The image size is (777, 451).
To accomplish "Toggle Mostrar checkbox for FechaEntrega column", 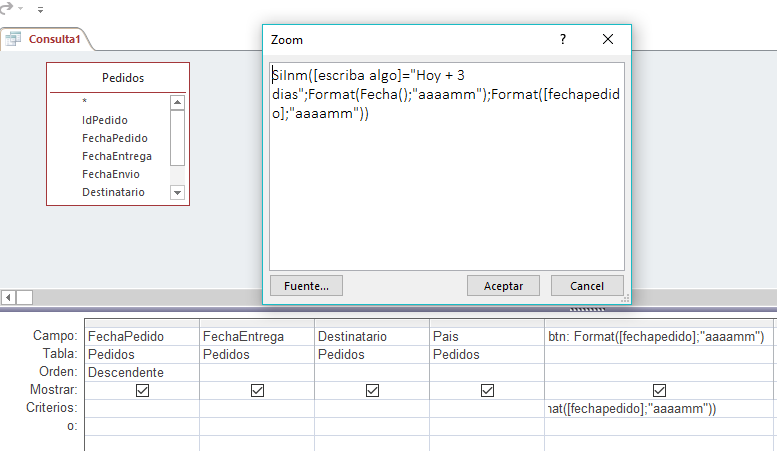I will 257,391.
